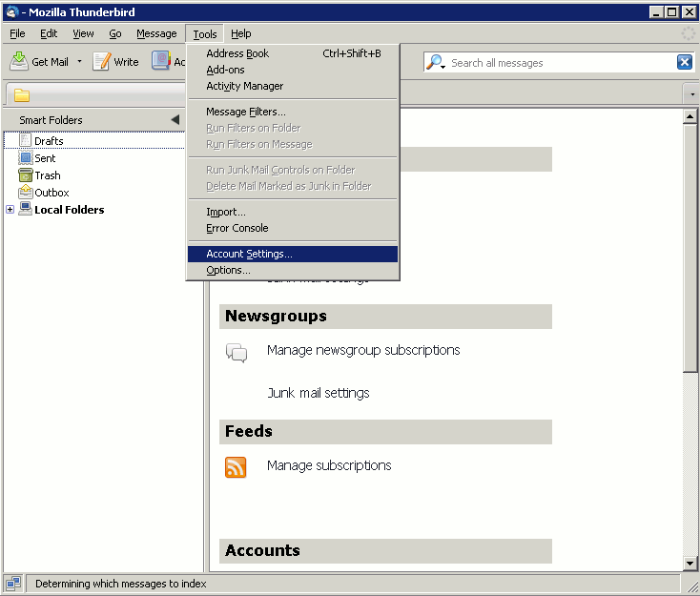Click the scrollbar up arrow
The width and height of the screenshot is (700, 596).
tap(690, 116)
